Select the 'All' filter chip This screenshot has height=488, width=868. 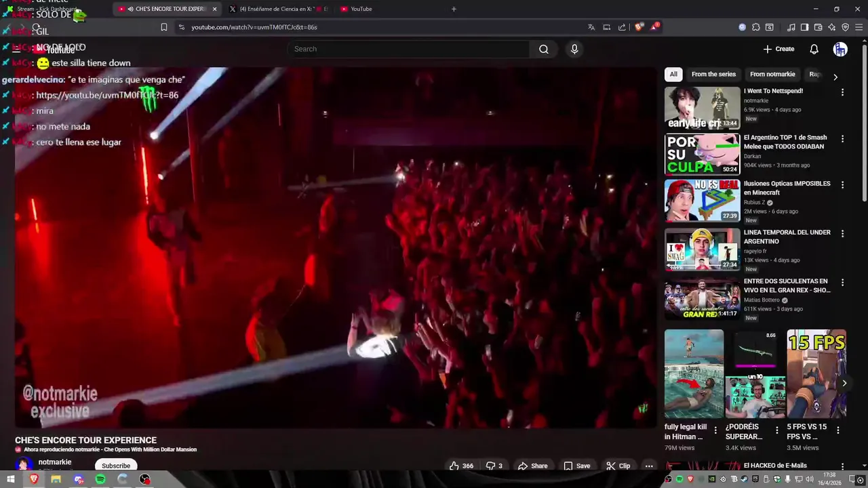[673, 75]
